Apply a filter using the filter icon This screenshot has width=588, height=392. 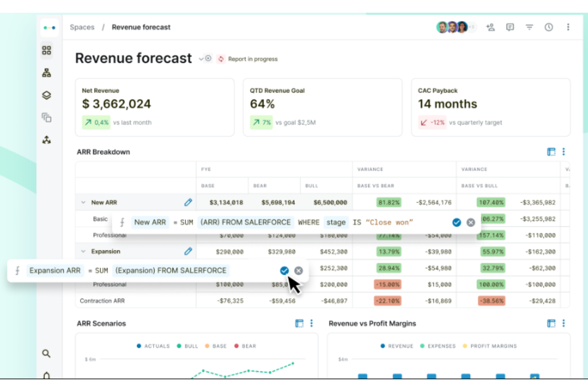[x=529, y=27]
